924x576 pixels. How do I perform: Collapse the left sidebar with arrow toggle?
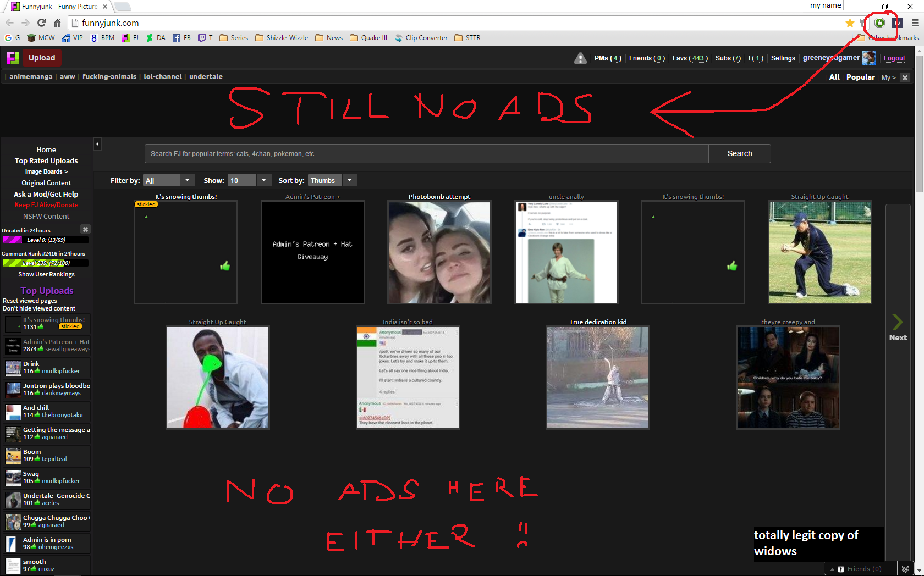coord(97,144)
